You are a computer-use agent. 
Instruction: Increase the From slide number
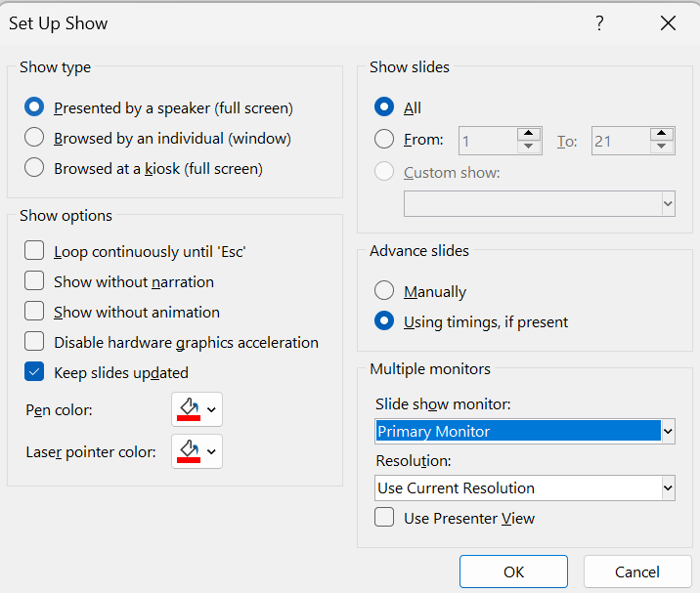529,134
